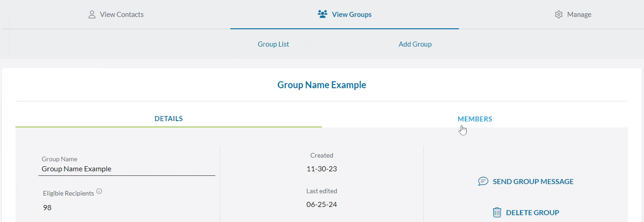Viewport: 644px width, 222px height.
Task: Click the info icon next to Eligible Recipients
Action: coord(99,191)
